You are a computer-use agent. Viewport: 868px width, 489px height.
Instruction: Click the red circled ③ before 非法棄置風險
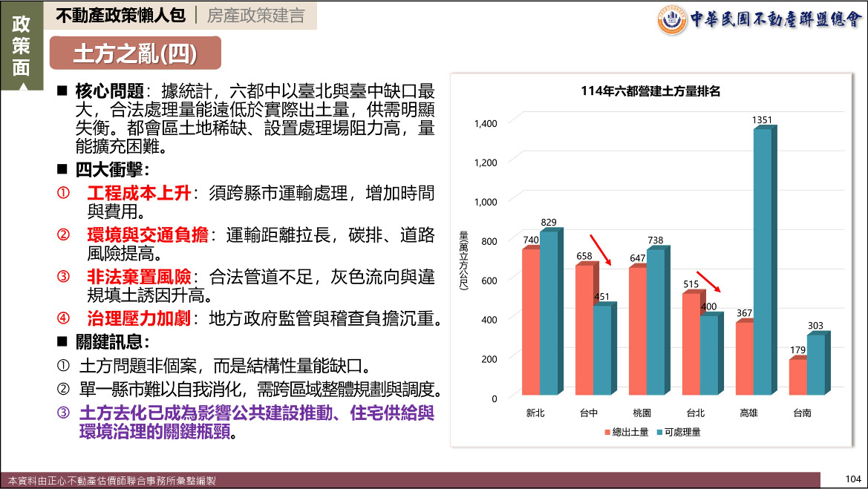64,277
